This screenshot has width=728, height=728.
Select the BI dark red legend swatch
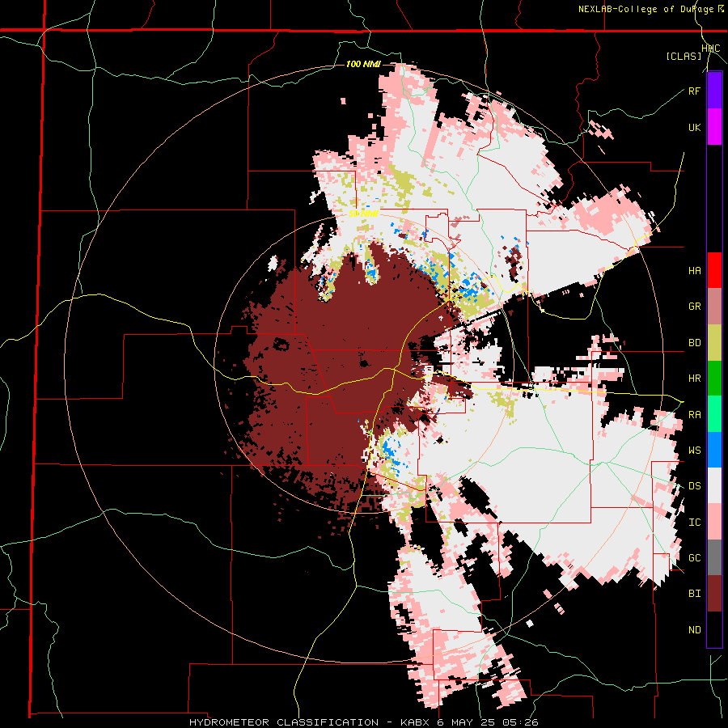714,594
